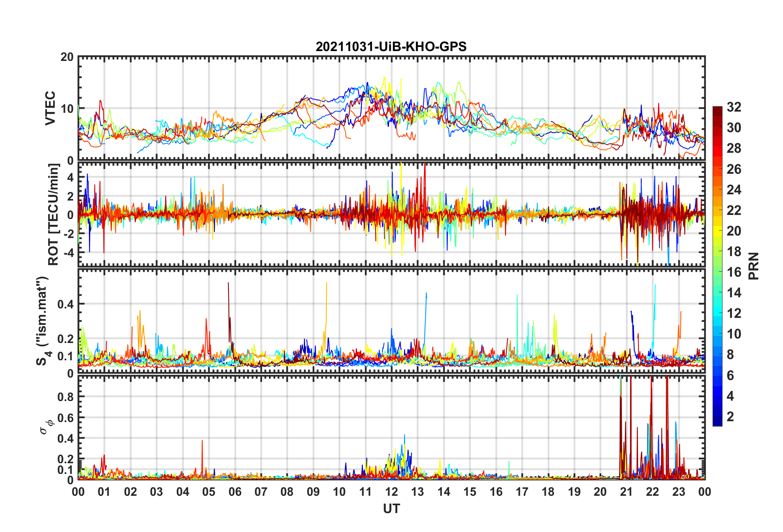This screenshot has height=532, width=783.
Task: Click ROT axis tick "-4"
Action: pyautogui.click(x=69, y=252)
